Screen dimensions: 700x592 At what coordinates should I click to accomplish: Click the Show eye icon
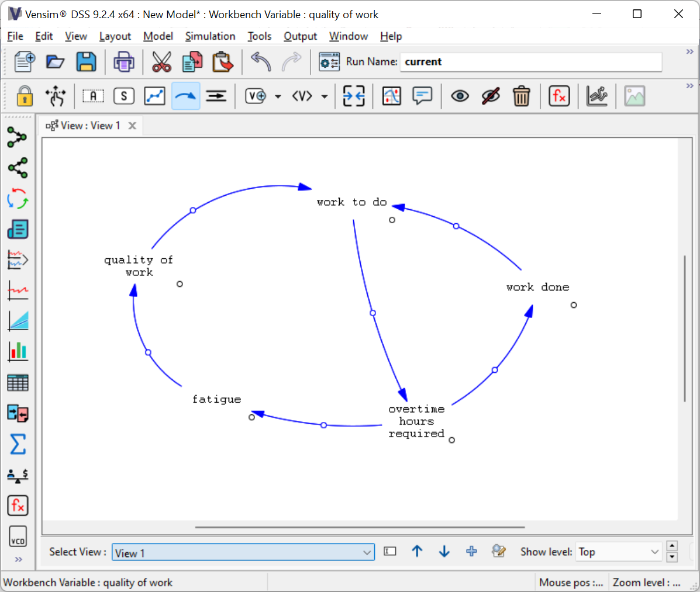(460, 96)
